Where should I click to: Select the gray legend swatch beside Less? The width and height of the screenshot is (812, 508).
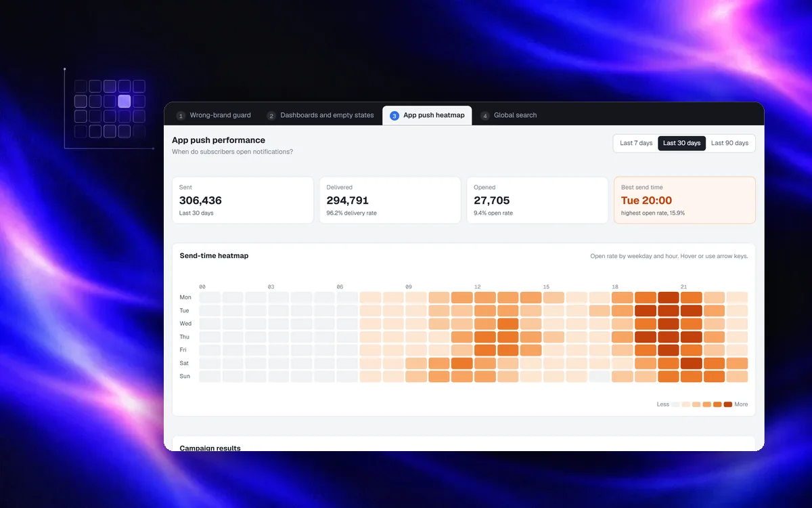click(x=675, y=404)
